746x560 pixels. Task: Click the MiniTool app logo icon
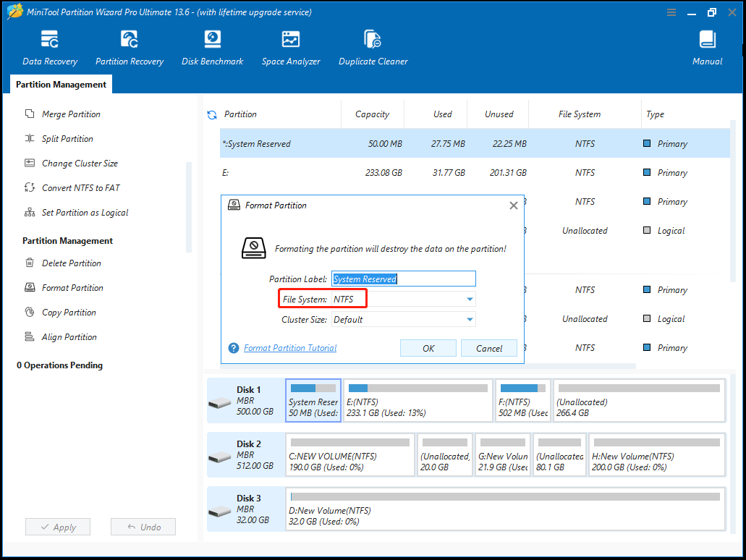click(x=14, y=12)
